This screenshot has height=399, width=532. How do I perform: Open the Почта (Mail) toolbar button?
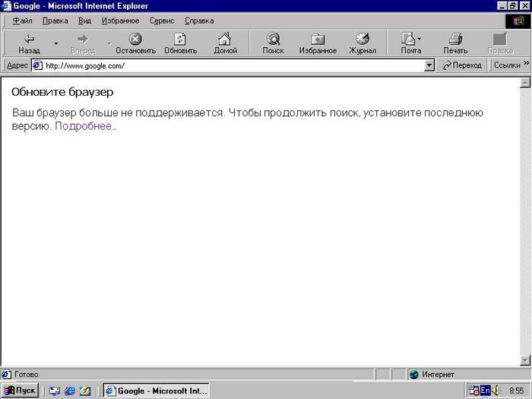(409, 40)
